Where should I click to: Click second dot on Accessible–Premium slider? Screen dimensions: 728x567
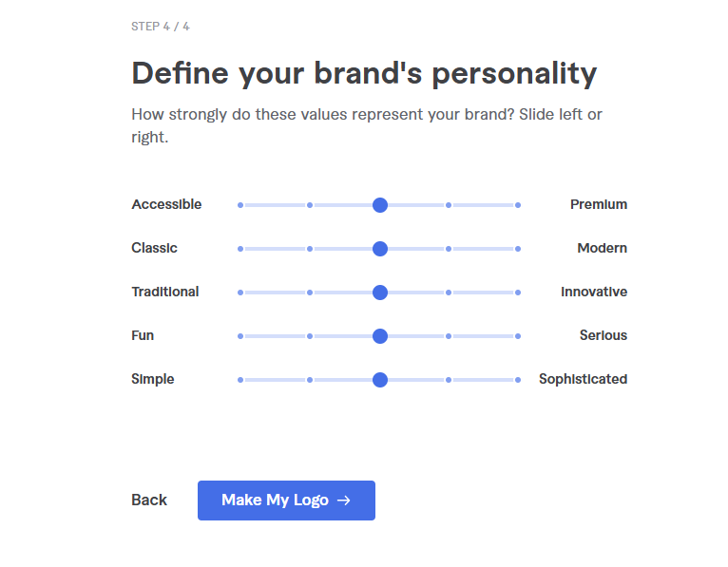(310, 205)
